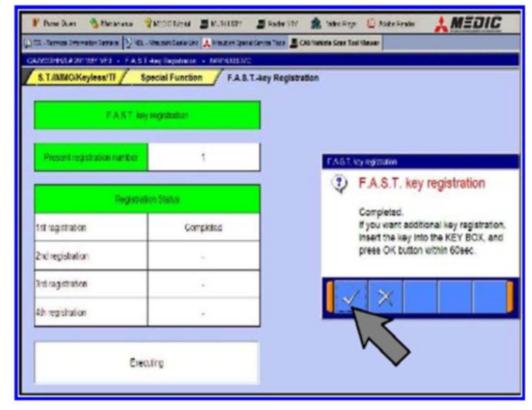Click the Executing status box

[x=147, y=363]
